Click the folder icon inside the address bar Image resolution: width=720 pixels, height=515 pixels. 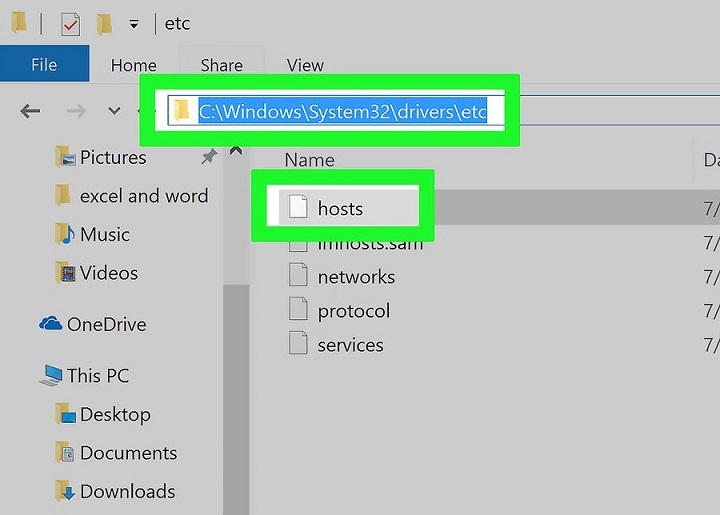[182, 110]
